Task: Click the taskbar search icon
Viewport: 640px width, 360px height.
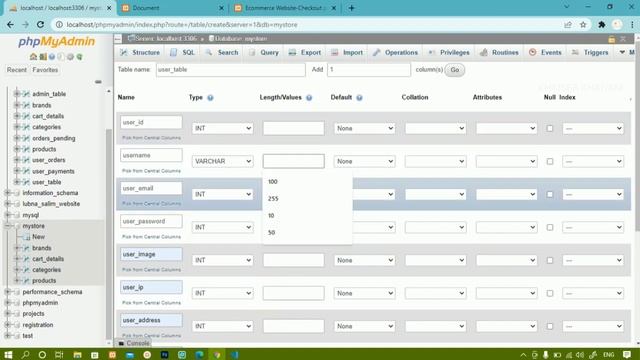Action: [x=25, y=354]
